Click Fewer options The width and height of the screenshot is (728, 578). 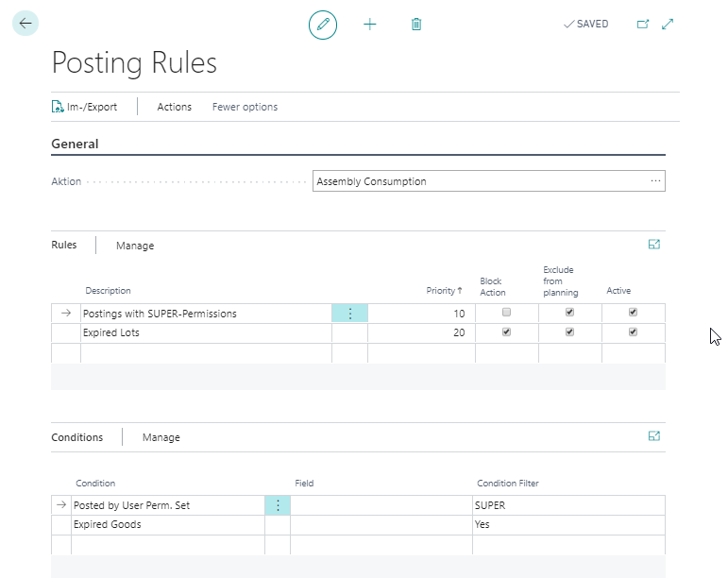(x=245, y=107)
